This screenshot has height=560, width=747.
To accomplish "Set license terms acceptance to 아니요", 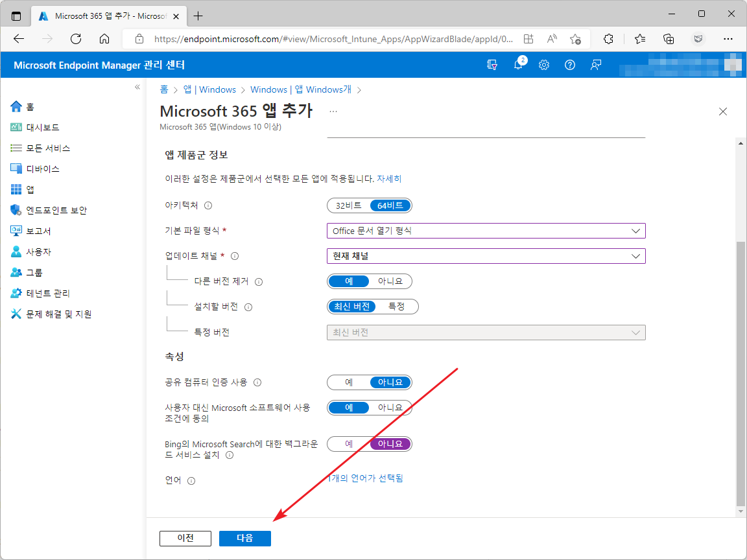I will 390,408.
